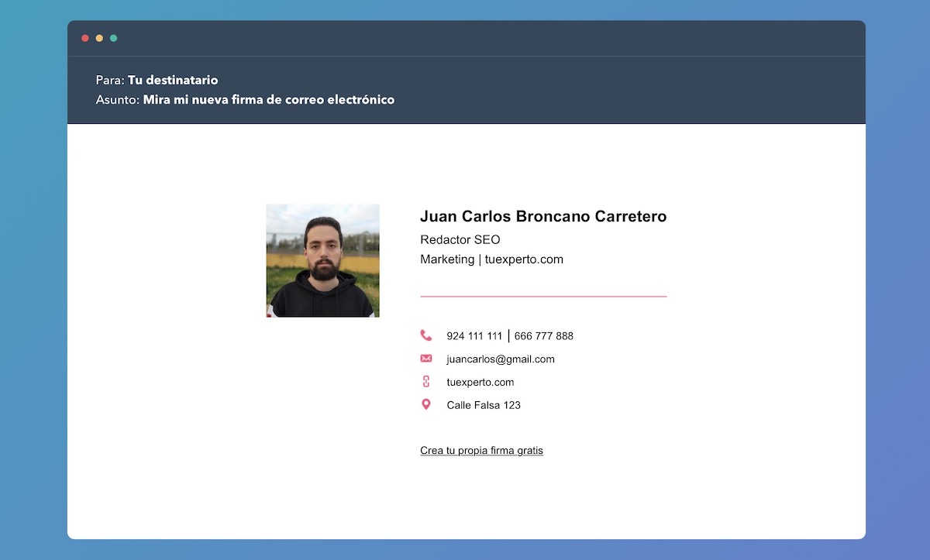Viewport: 930px width, 560px height.
Task: Click the Redactor SEO job title
Action: pos(460,239)
